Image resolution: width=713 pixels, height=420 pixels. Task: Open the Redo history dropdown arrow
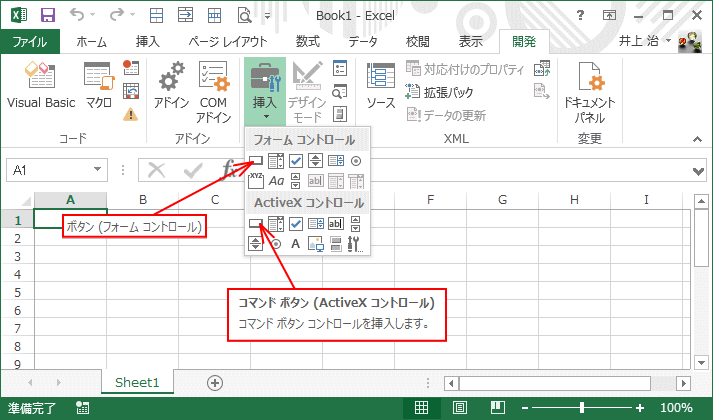coord(133,15)
